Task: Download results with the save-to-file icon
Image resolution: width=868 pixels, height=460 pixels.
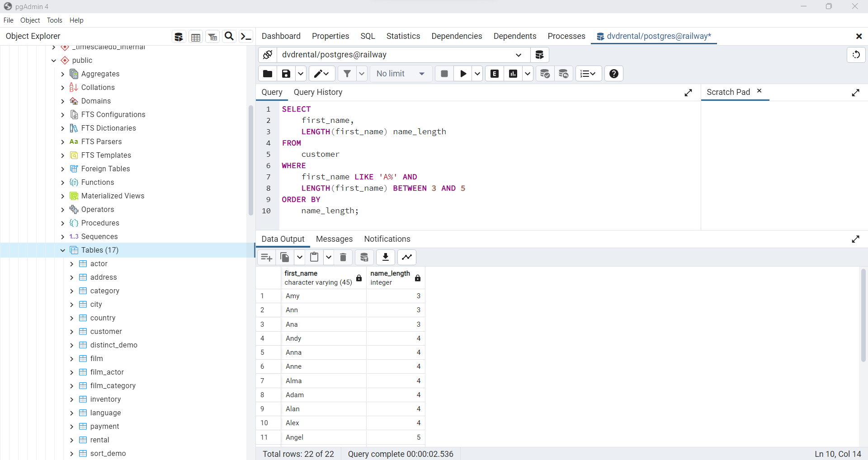Action: pyautogui.click(x=386, y=257)
